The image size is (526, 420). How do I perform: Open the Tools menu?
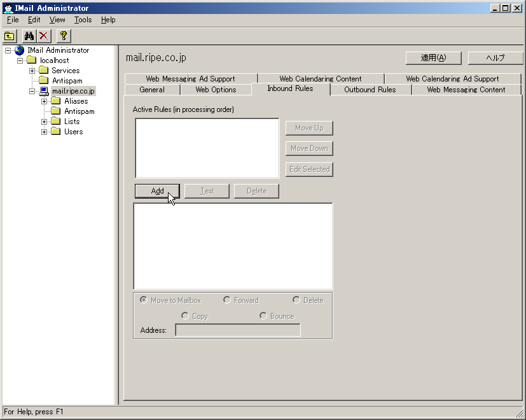83,20
